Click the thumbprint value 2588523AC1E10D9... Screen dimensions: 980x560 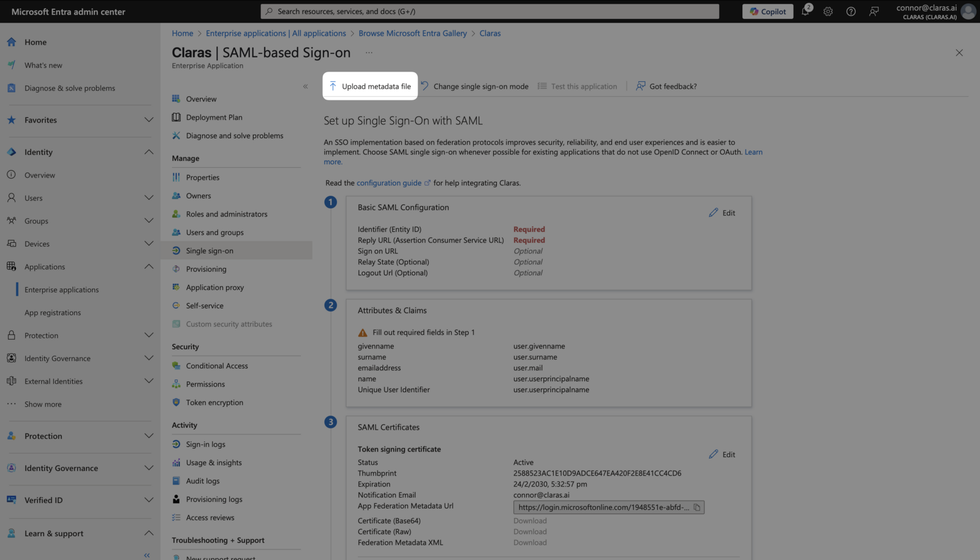[597, 474]
